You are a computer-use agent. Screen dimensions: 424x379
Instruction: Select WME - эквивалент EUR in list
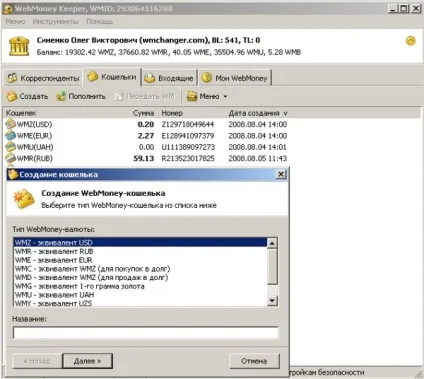[140, 260]
